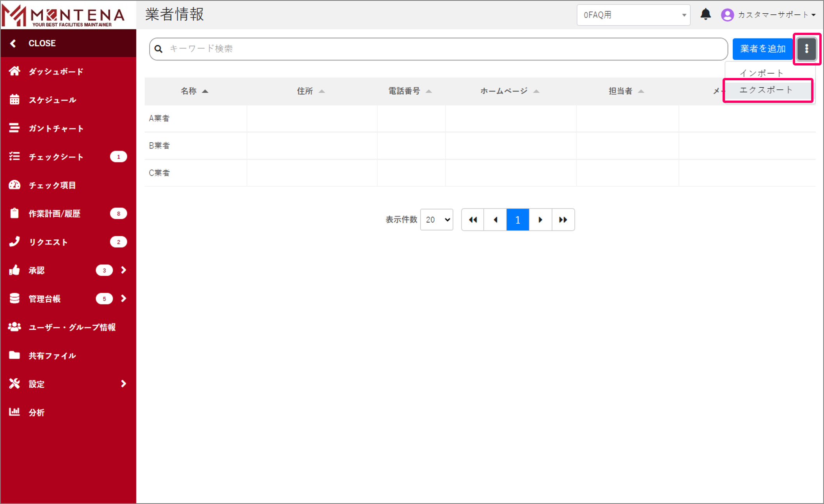
Task: Click the user avatar icon
Action: (727, 15)
